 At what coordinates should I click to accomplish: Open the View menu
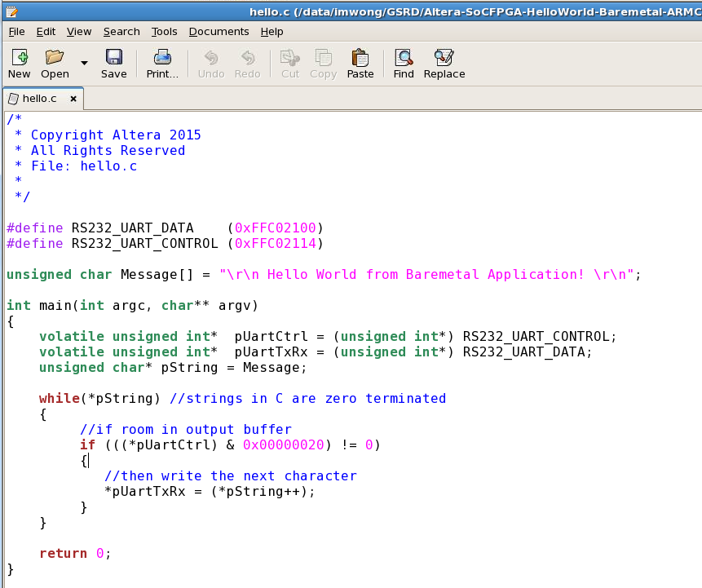79,32
